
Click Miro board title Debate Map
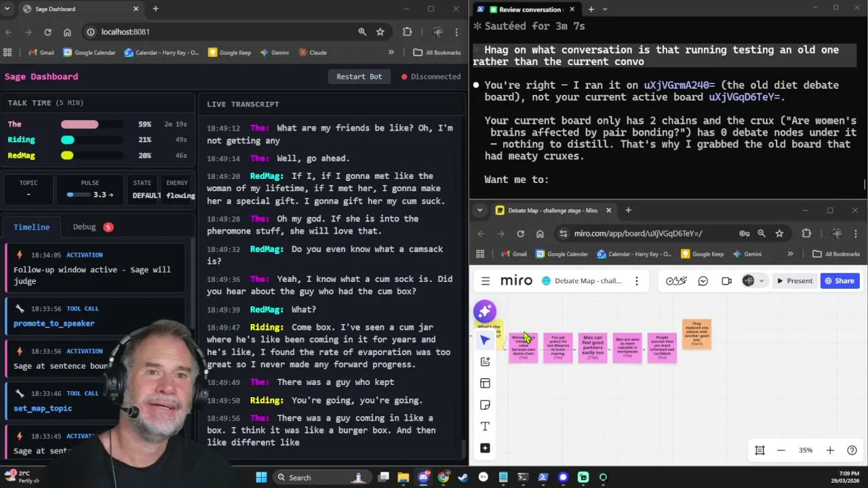(588, 281)
